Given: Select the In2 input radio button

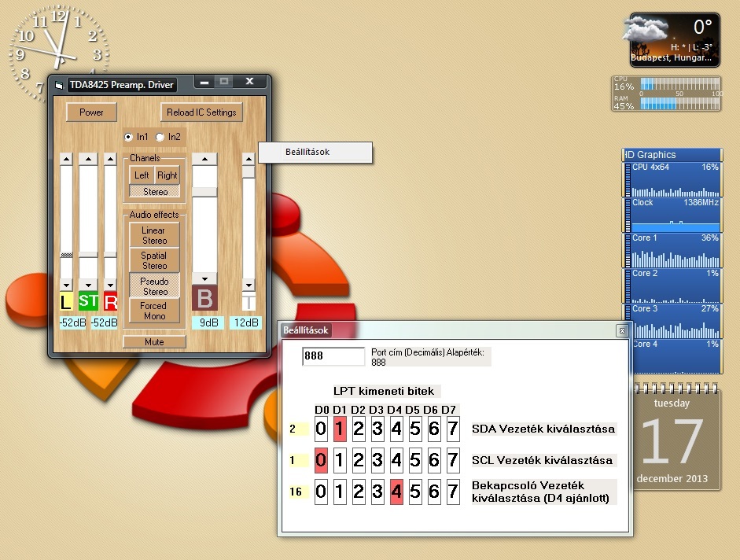Looking at the screenshot, I should click(x=160, y=137).
